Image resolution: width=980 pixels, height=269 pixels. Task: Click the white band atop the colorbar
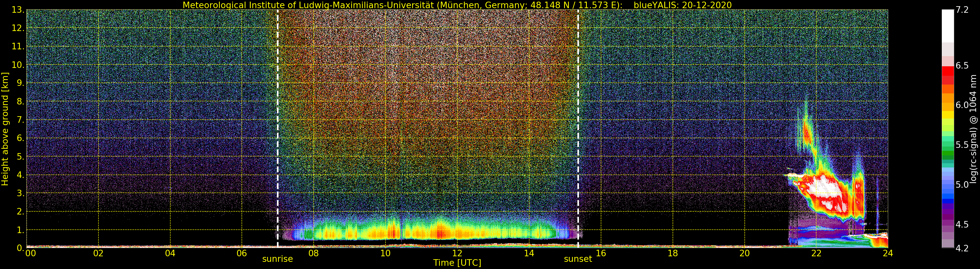point(947,25)
